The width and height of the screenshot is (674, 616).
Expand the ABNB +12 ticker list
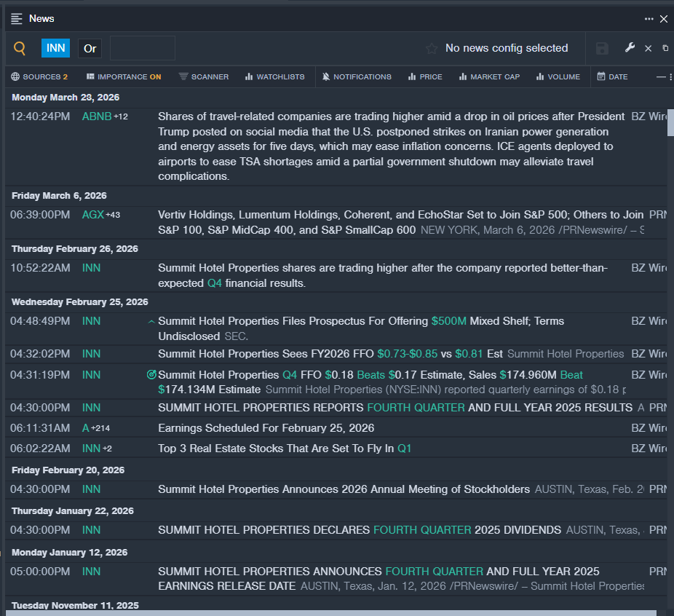121,117
